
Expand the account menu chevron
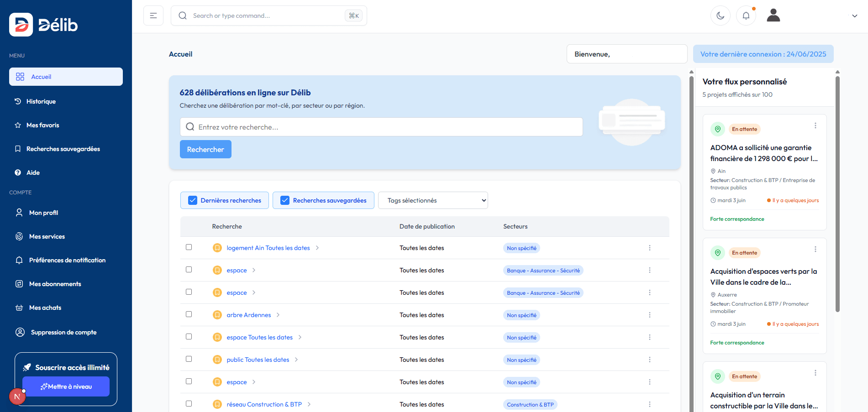click(x=854, y=16)
